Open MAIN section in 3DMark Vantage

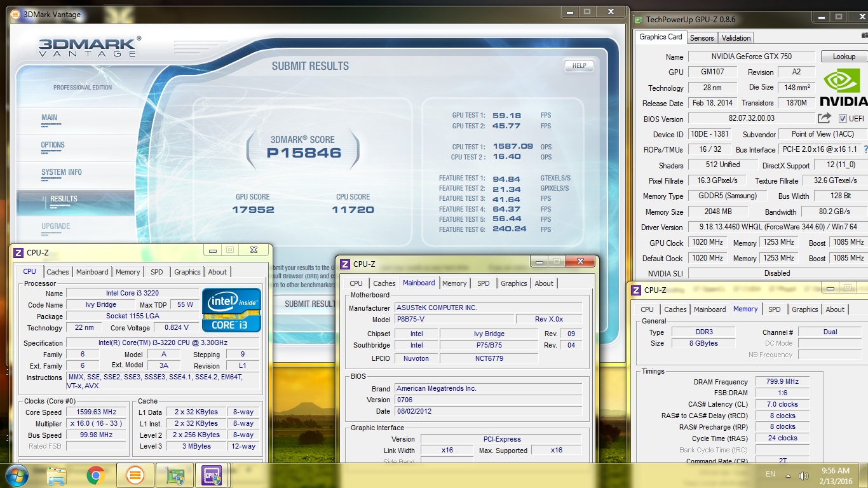(x=50, y=118)
